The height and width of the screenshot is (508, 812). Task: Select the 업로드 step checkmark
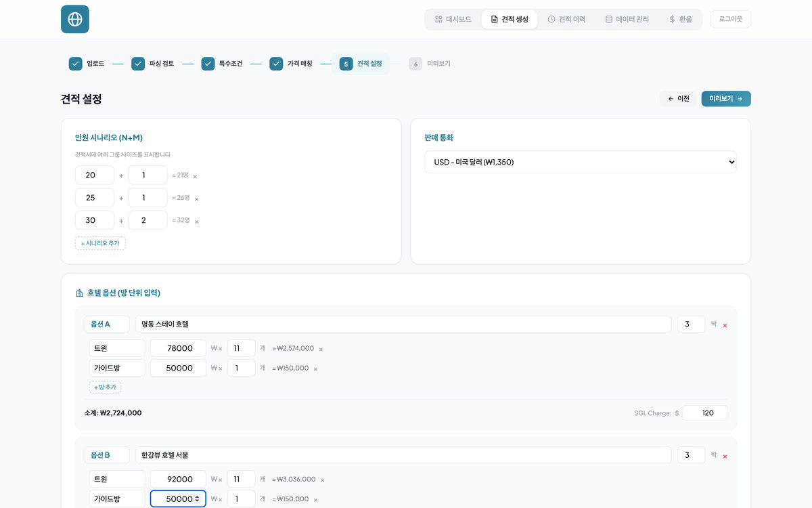[75, 64]
